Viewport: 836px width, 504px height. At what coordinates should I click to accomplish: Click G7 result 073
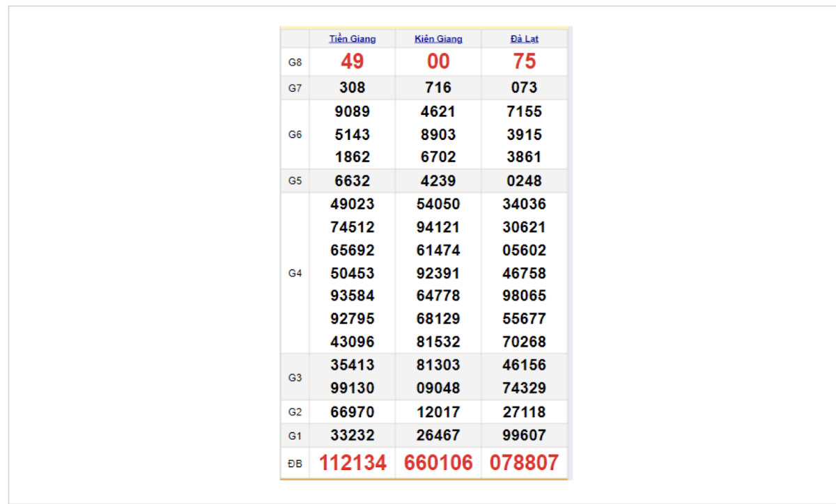(x=524, y=88)
